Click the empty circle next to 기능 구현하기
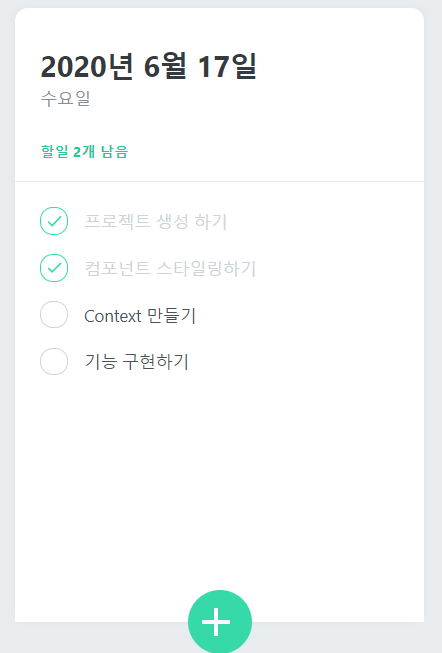 coord(54,361)
